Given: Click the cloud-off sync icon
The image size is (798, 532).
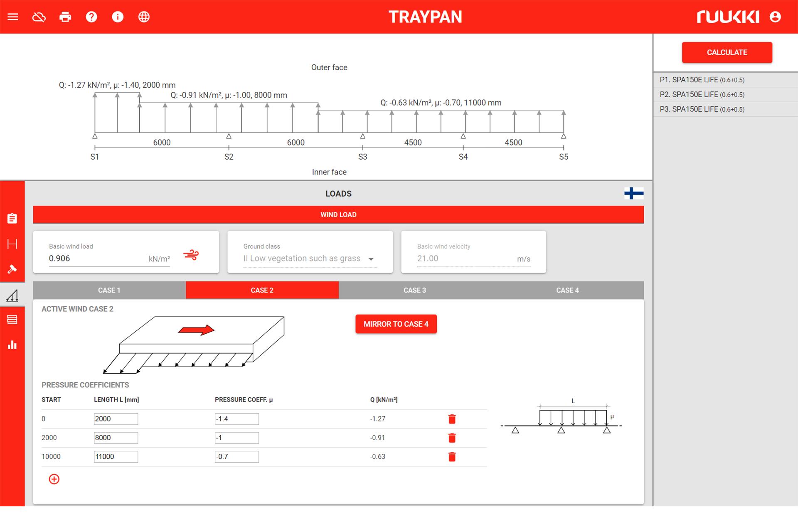Looking at the screenshot, I should point(39,17).
